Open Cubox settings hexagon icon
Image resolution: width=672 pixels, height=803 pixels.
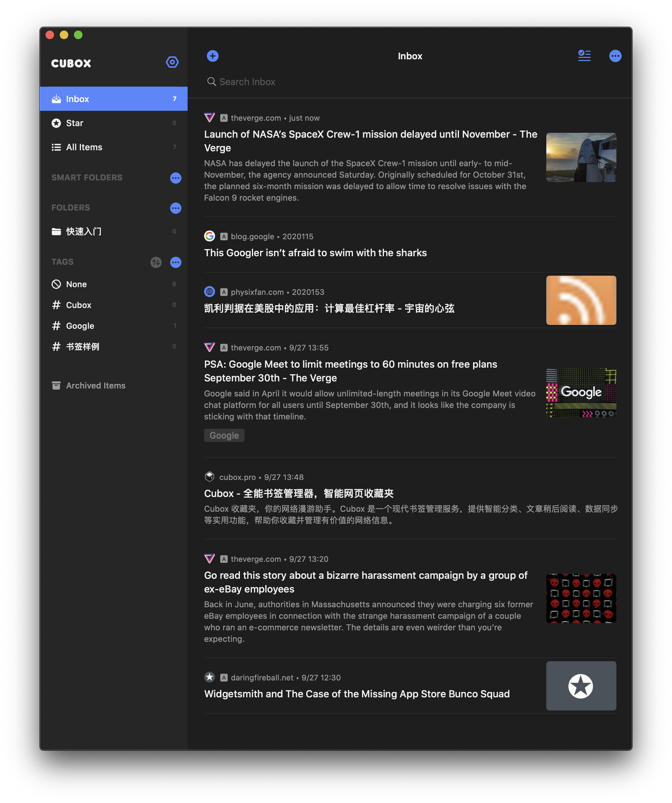[x=172, y=62]
